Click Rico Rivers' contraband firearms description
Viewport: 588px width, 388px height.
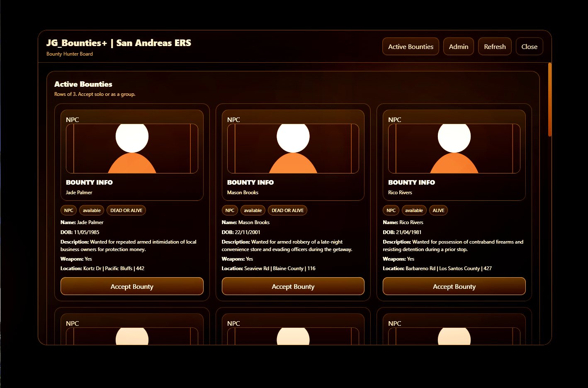(x=453, y=246)
